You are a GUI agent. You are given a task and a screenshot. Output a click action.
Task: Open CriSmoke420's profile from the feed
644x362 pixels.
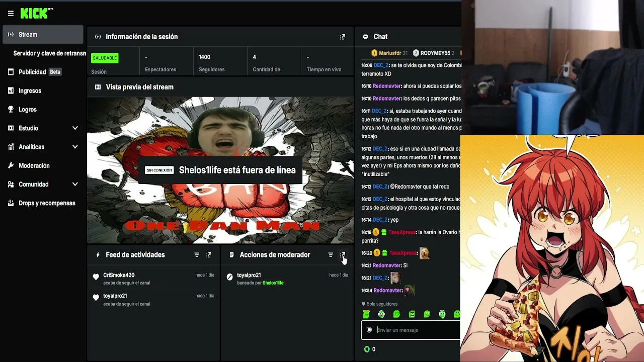(x=119, y=275)
